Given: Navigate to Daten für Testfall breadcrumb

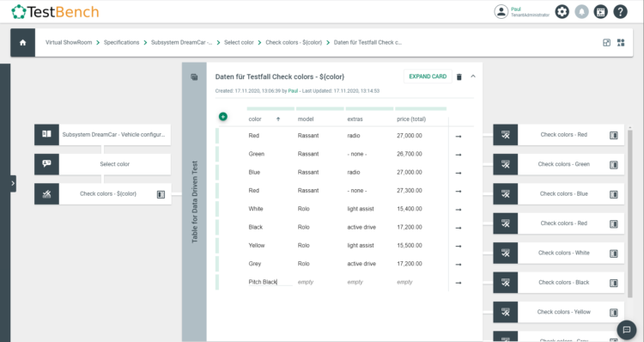Looking at the screenshot, I should (368, 42).
